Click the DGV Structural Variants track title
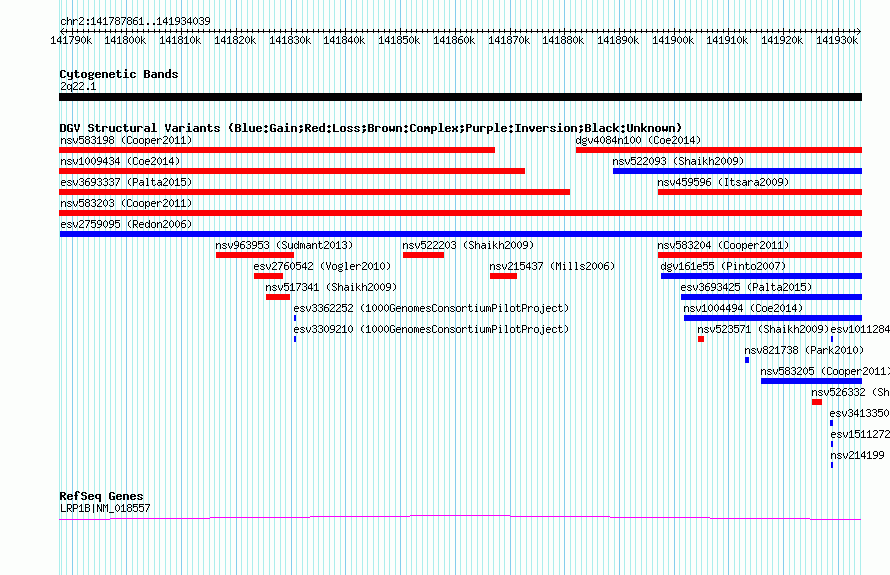Viewport: 890px width, 575px height. [x=371, y=128]
